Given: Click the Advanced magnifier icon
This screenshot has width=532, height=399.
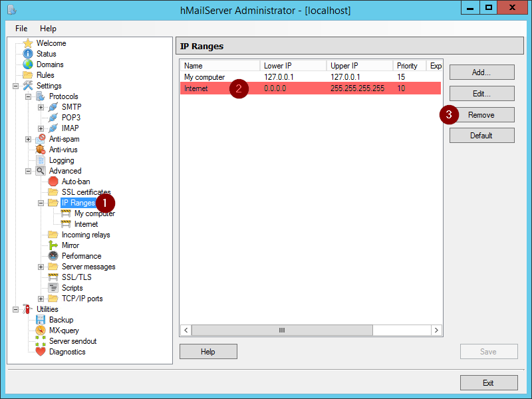Looking at the screenshot, I should [41, 171].
